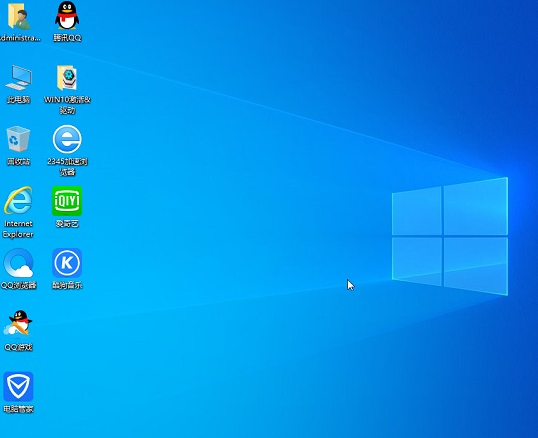Screen dimensions: 538x438
Task: Select the QQ Games penguin icon
Action: point(18,323)
